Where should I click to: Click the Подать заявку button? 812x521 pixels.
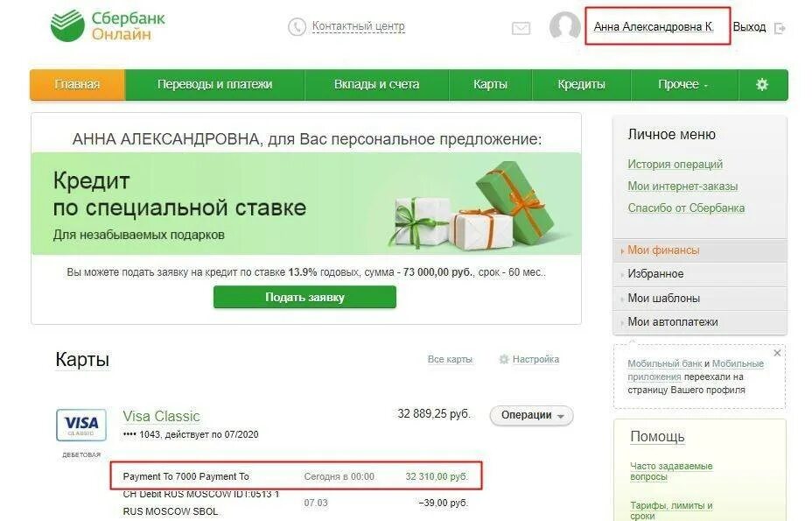point(304,298)
